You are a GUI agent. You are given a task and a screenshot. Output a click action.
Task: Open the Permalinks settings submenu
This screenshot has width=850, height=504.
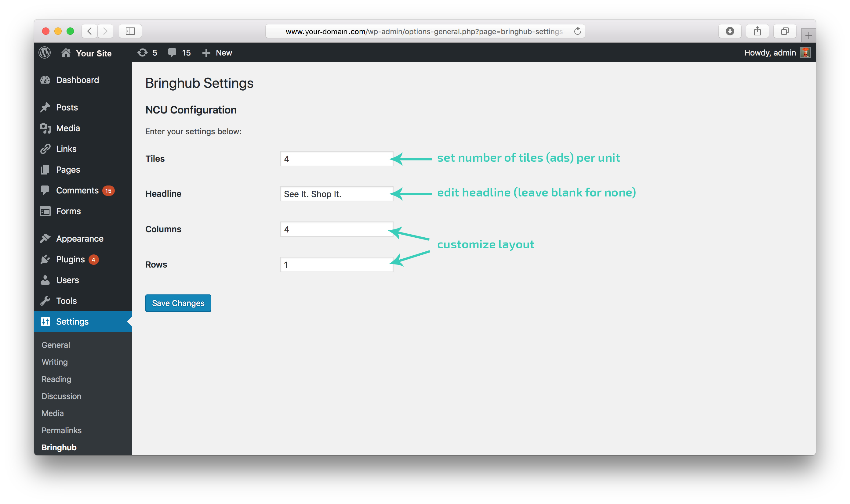tap(61, 430)
